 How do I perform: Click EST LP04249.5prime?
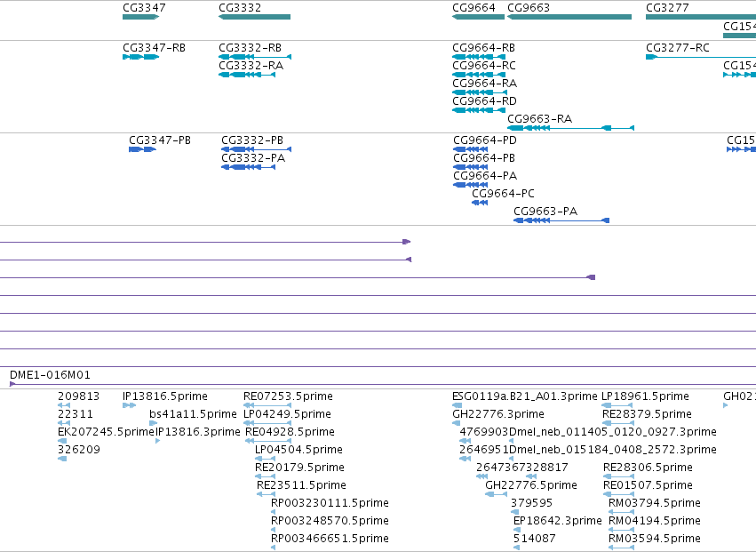coord(267,423)
